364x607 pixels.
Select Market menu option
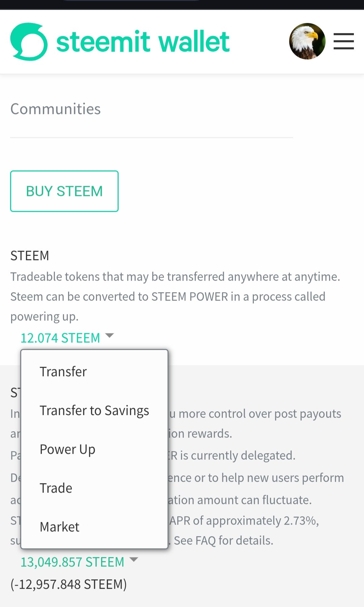(94, 527)
